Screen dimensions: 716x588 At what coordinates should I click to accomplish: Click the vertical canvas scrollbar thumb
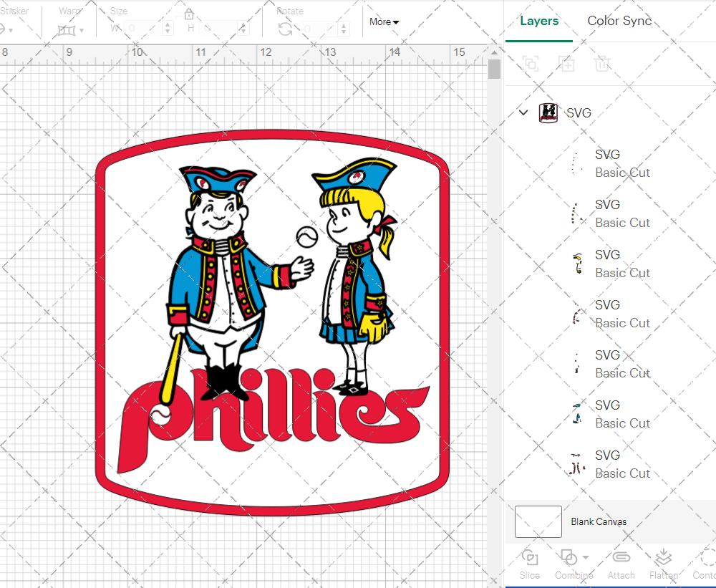494,69
